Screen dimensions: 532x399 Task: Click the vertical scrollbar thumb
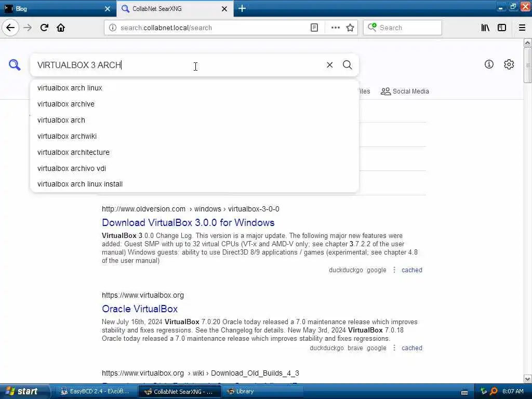click(x=527, y=65)
